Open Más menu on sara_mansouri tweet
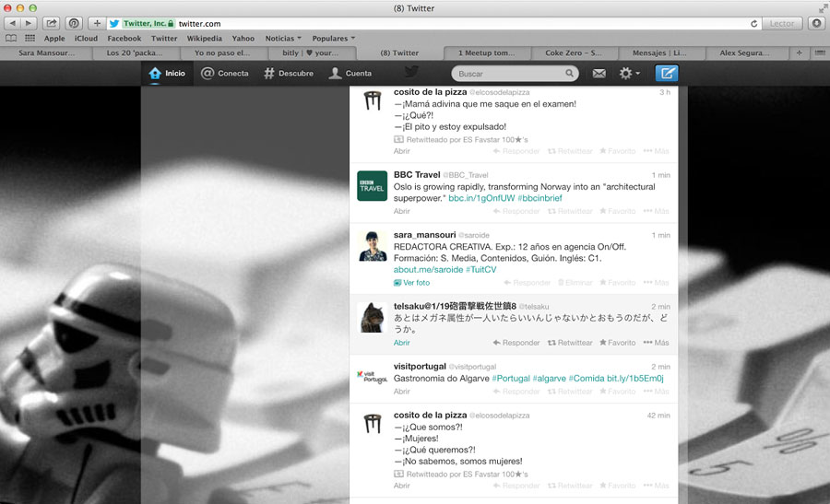The image size is (830, 504). (x=656, y=283)
